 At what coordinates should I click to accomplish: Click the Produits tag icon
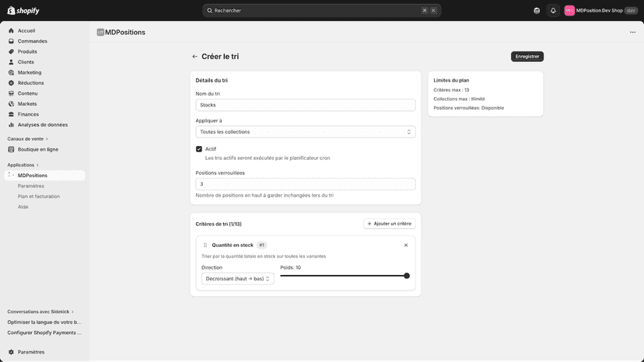11,52
